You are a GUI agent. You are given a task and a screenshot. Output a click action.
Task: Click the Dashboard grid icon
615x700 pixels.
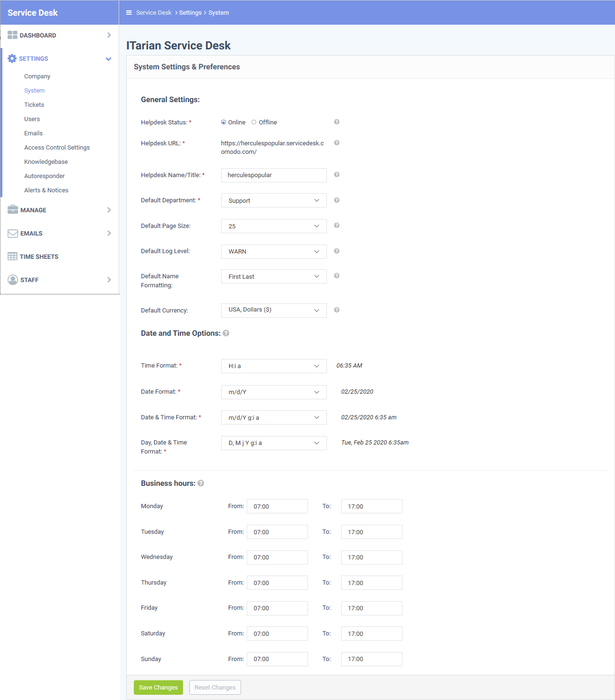pos(12,35)
